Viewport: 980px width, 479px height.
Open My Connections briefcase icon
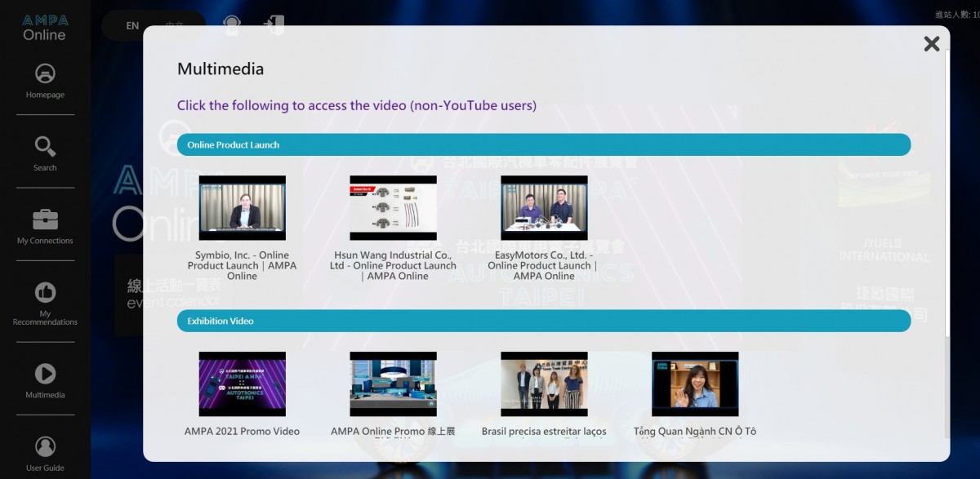click(x=45, y=220)
